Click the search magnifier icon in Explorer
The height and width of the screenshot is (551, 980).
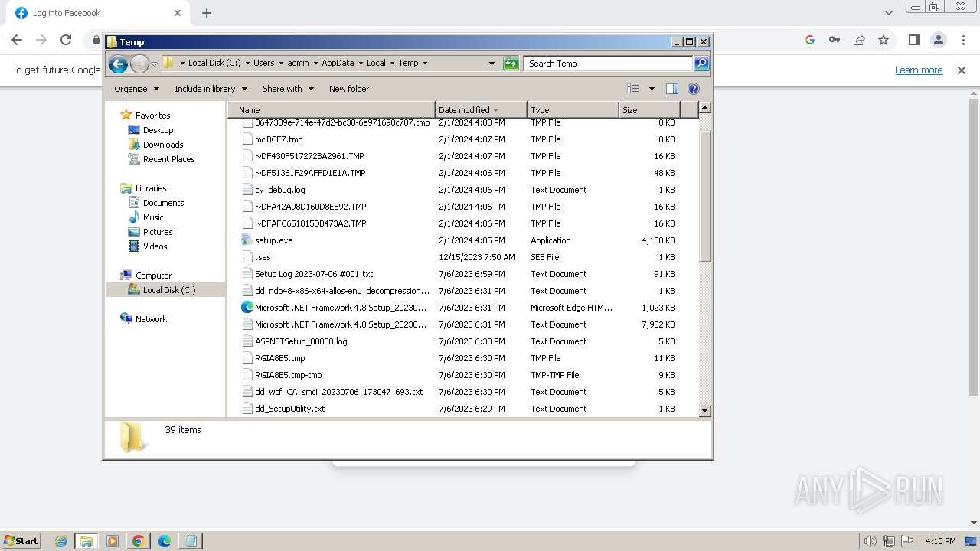click(701, 64)
